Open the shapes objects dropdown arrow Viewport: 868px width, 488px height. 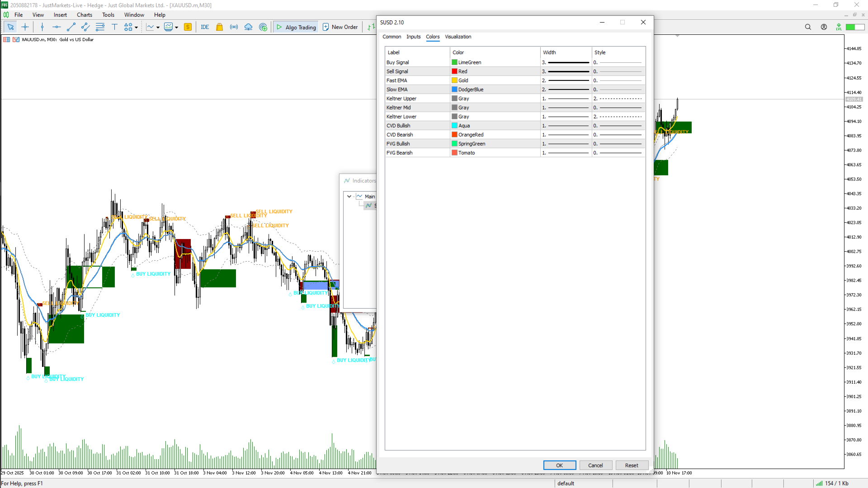[136, 28]
